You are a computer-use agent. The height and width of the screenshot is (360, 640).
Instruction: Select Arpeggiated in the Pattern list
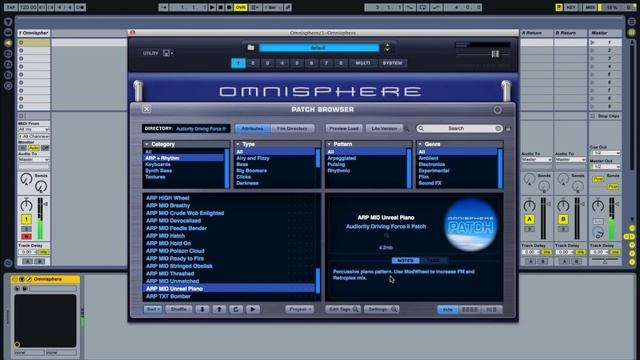[x=342, y=158]
